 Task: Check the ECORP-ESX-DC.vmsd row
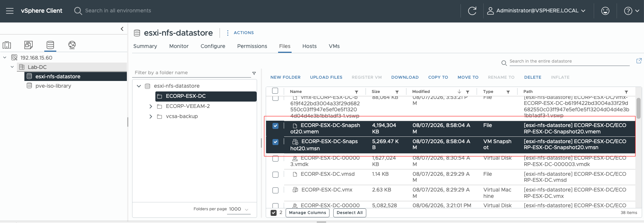click(275, 175)
